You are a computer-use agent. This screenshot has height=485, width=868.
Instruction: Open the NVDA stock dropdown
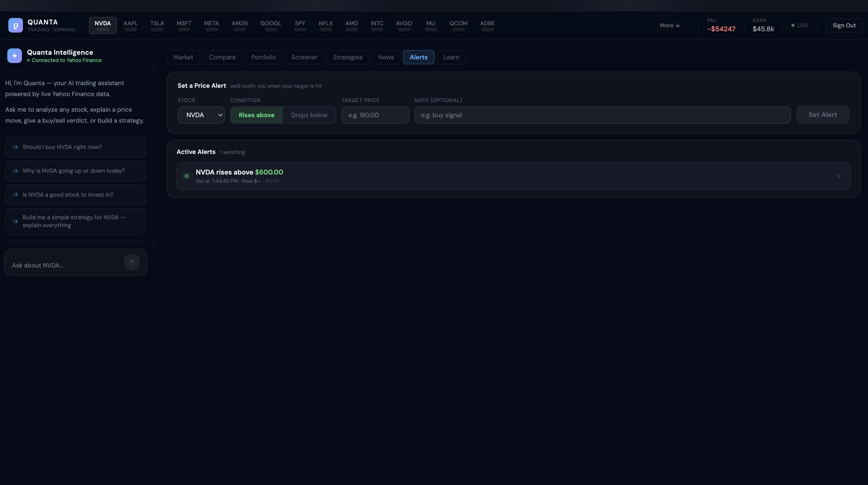(201, 115)
